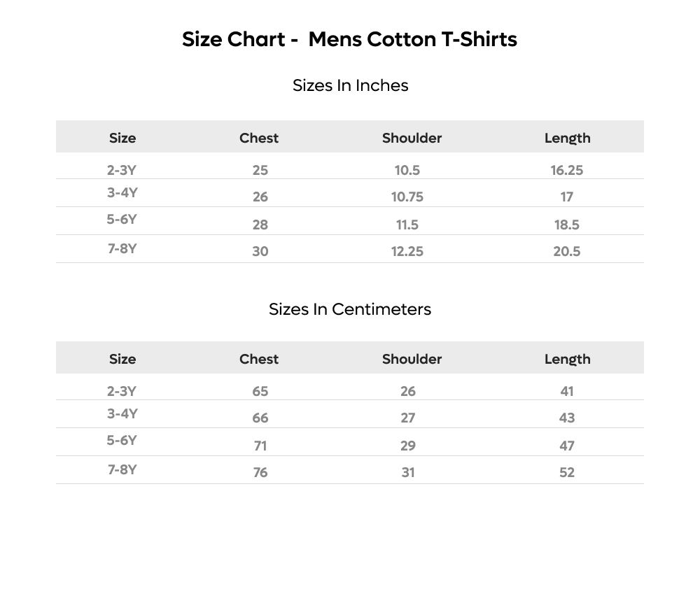This screenshot has width=700, height=596.
Task: Click the Chest header in the centimeters table
Action: tap(259, 359)
